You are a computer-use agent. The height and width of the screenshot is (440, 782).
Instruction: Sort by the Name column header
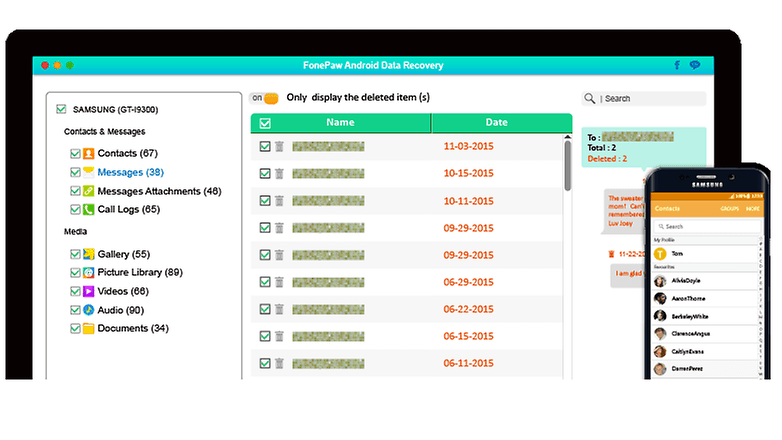[340, 123]
